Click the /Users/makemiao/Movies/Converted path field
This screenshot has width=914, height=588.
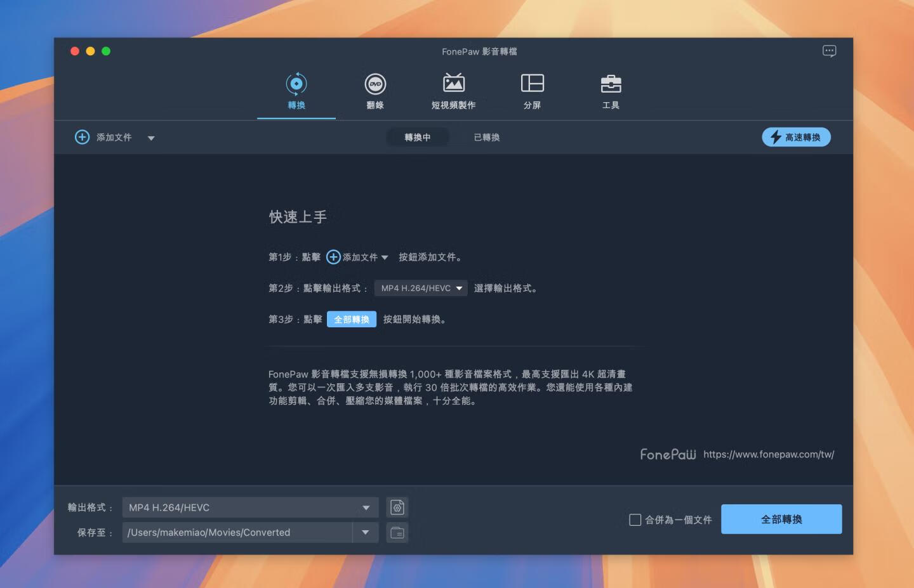tap(237, 532)
